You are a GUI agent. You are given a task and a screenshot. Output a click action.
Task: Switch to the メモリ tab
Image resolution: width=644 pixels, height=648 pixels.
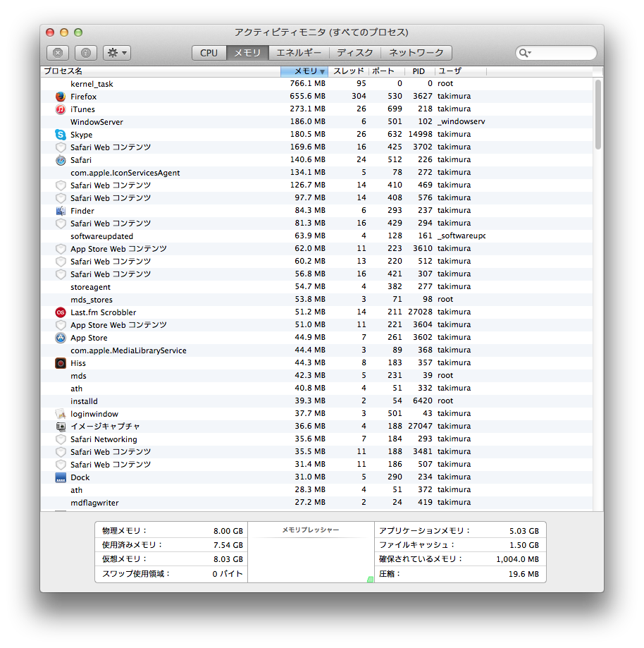247,53
